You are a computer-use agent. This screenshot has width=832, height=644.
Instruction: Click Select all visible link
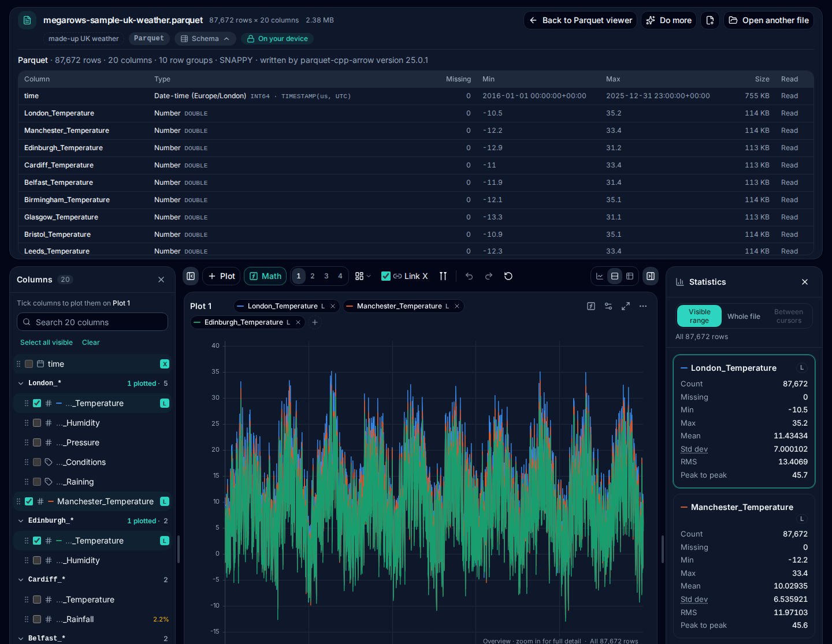click(x=46, y=343)
